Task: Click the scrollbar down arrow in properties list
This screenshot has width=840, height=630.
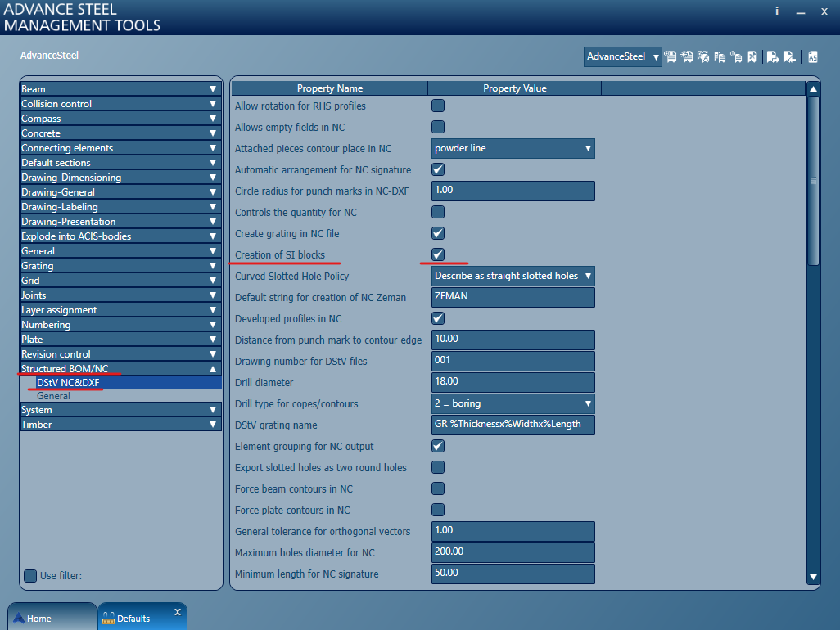Action: [813, 577]
